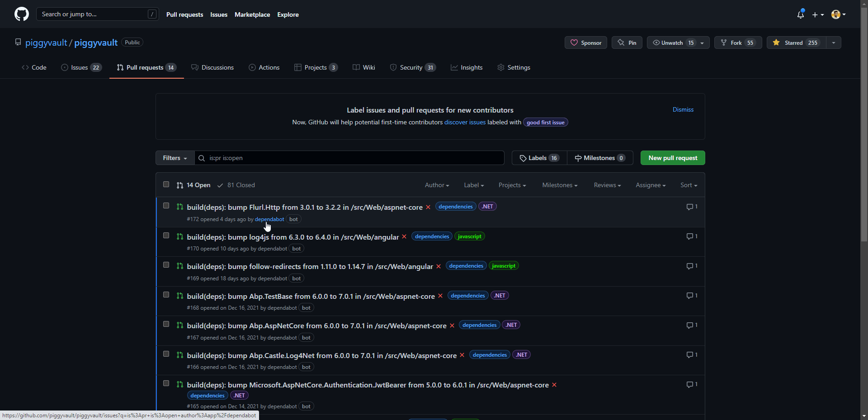Image resolution: width=868 pixels, height=420 pixels.
Task: Open the notifications bell
Action: tap(800, 14)
